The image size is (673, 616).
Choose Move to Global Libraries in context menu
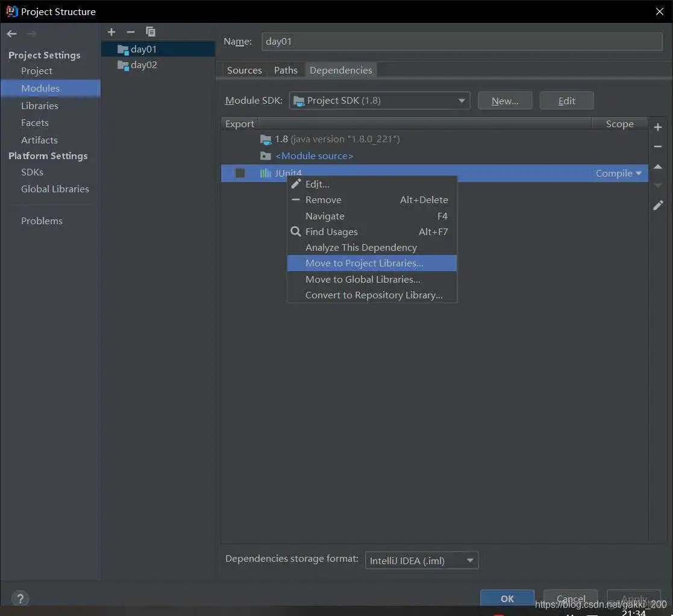coord(362,279)
